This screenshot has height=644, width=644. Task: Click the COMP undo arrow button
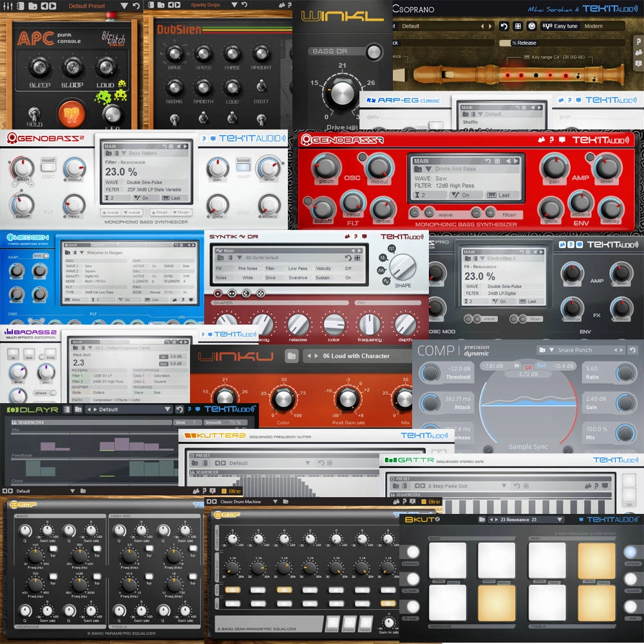pyautogui.click(x=633, y=350)
